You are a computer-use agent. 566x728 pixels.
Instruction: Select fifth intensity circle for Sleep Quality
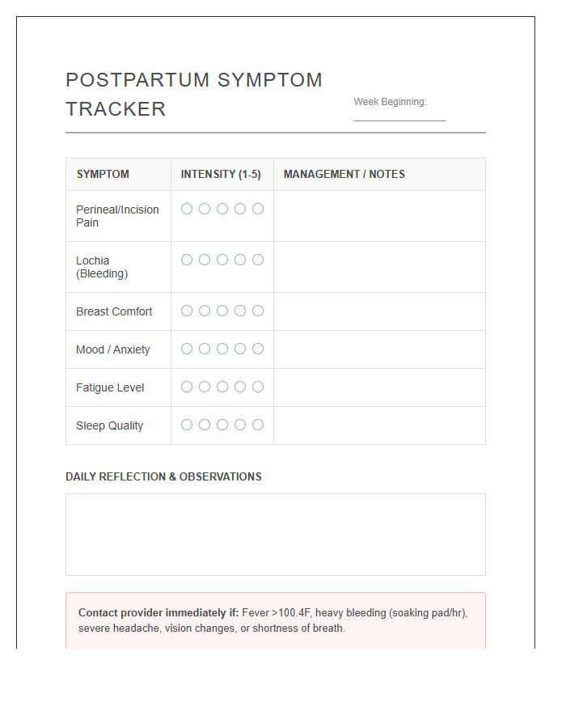[258, 425]
